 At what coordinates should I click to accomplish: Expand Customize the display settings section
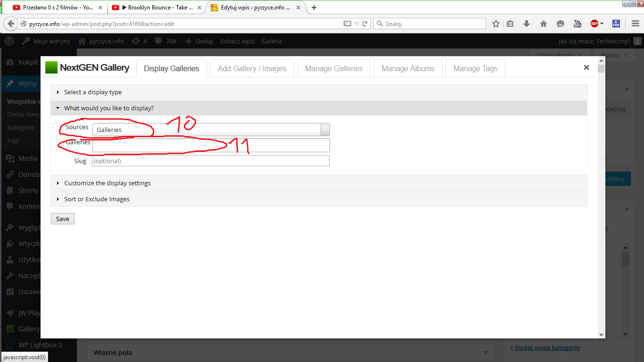107,183
